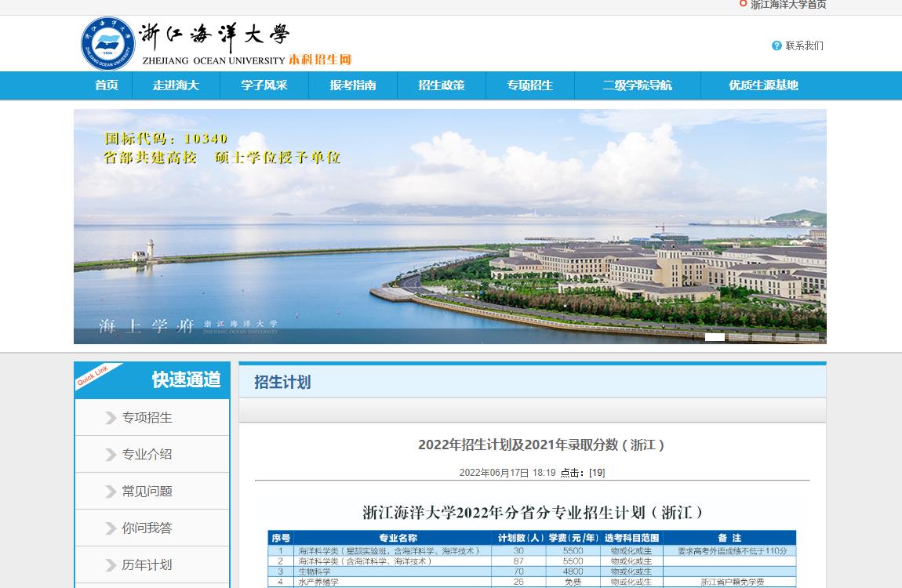
Task: Open 历年计划 in the quick sidebar
Action: click(147, 565)
